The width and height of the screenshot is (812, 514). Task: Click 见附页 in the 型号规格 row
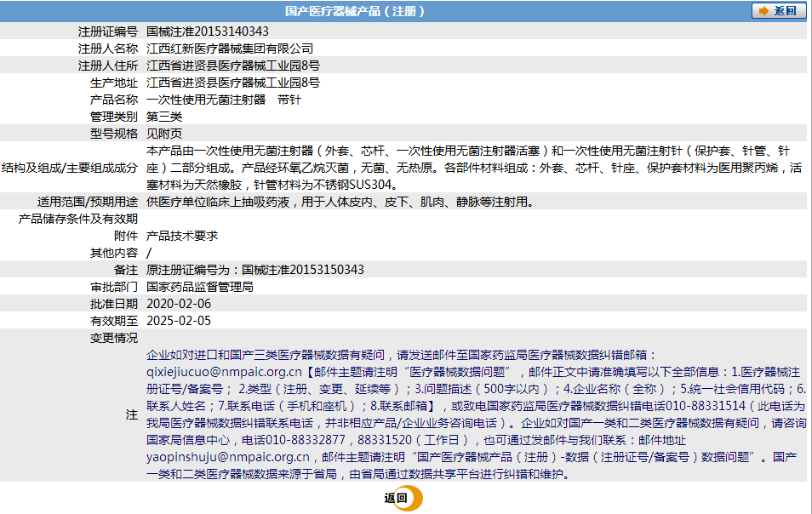pyautogui.click(x=164, y=134)
